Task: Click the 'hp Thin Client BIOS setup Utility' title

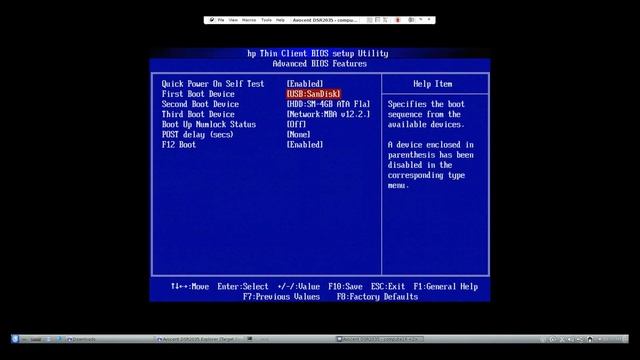Action: point(318,53)
